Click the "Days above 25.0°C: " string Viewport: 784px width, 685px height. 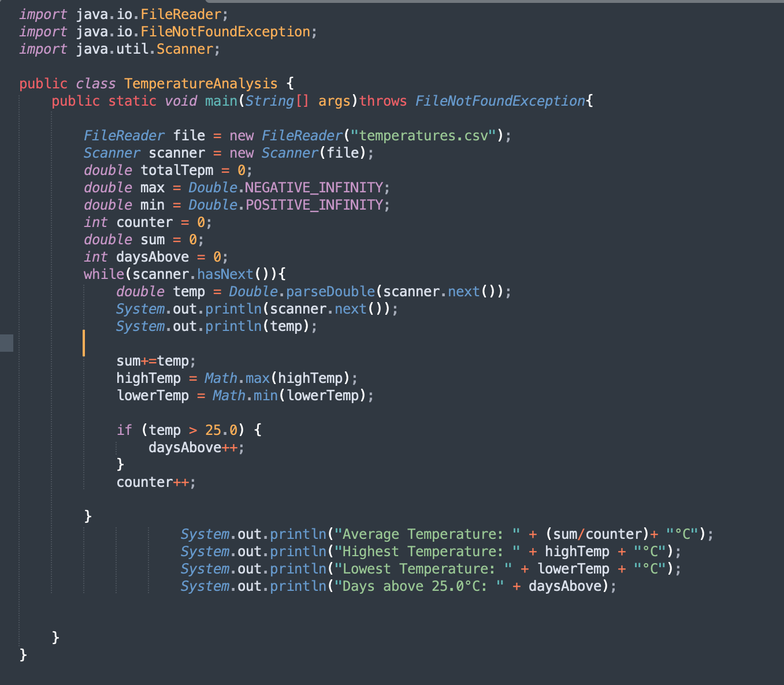[419, 586]
